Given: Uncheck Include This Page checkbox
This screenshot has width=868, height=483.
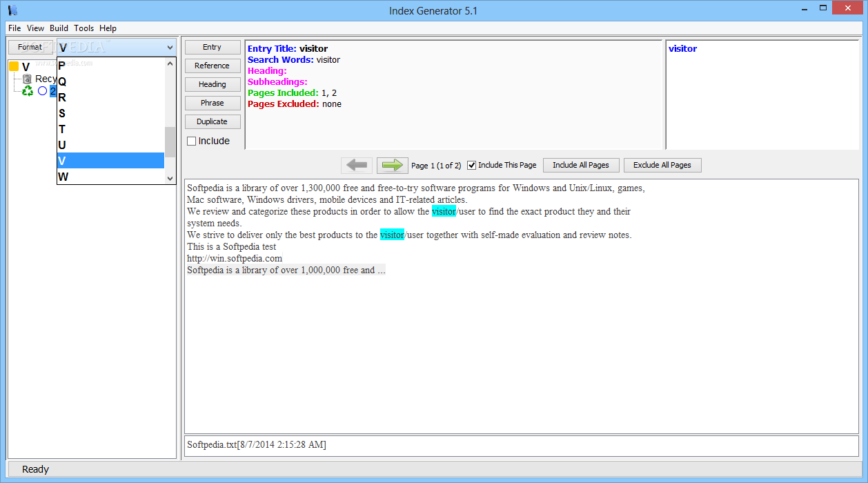Looking at the screenshot, I should click(472, 165).
